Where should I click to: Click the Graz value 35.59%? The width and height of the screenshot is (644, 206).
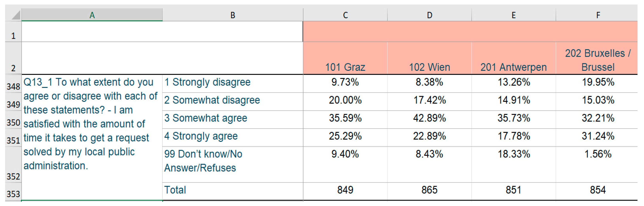point(345,118)
